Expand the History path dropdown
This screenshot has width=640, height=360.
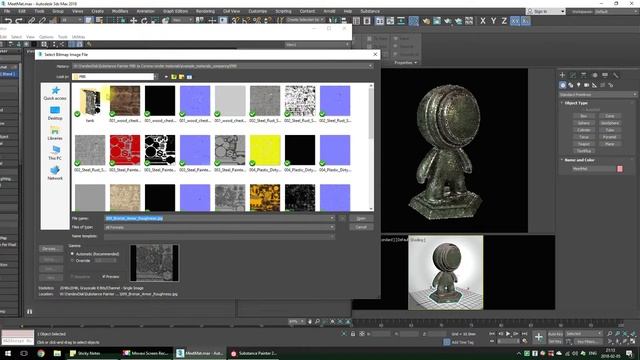pyautogui.click(x=370, y=66)
